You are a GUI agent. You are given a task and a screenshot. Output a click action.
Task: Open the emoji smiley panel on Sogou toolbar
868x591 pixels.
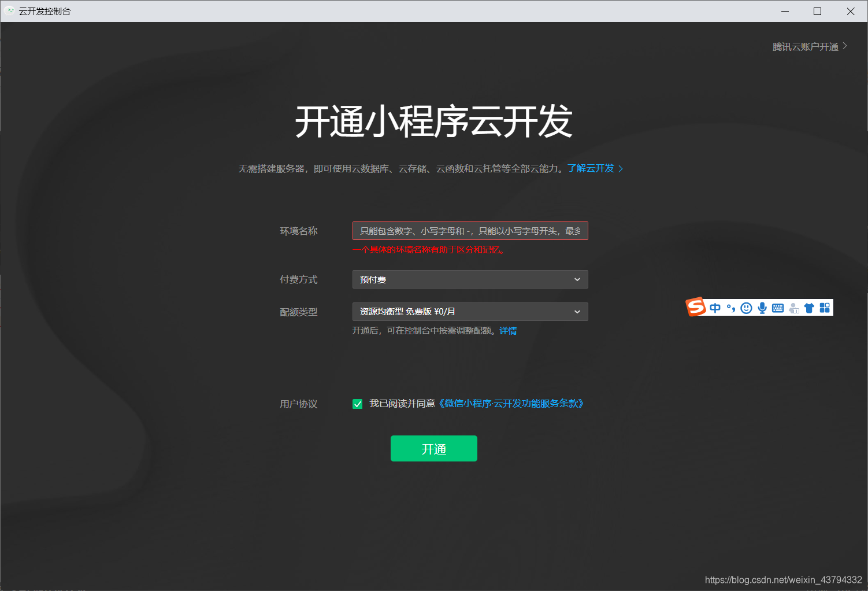tap(747, 308)
